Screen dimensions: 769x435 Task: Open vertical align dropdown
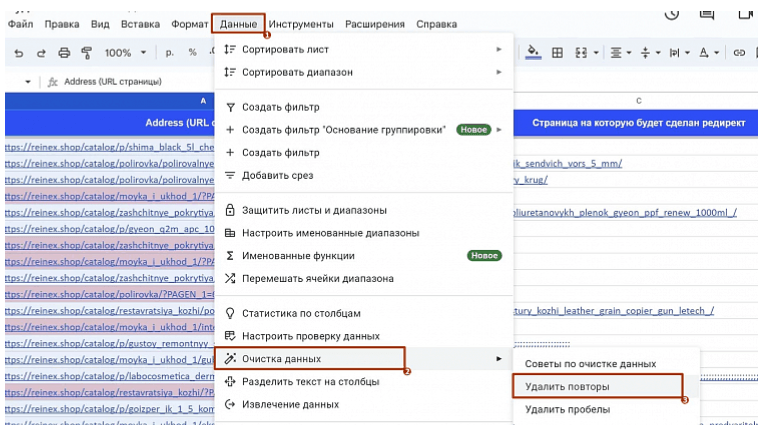(649, 53)
